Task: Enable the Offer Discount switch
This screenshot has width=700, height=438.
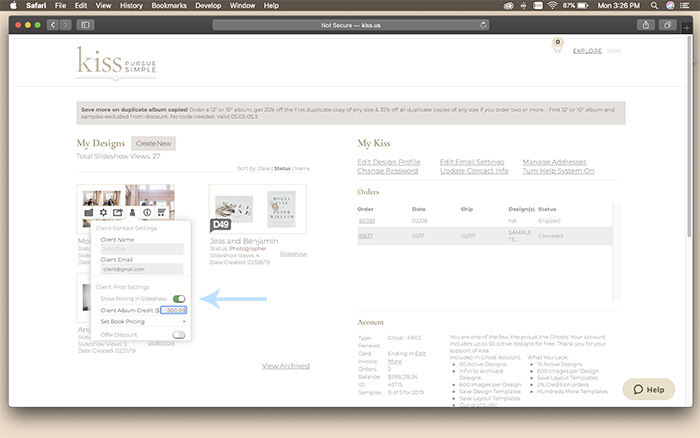Action: click(179, 335)
